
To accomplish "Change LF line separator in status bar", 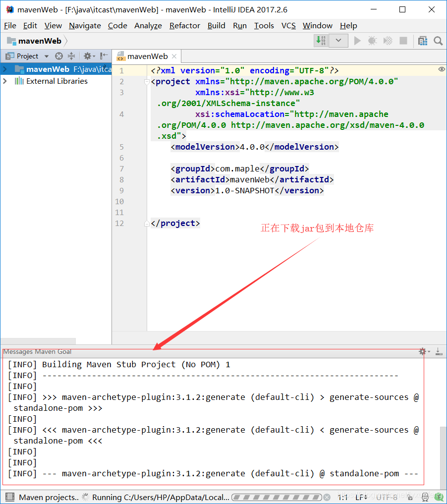I will click(x=361, y=497).
